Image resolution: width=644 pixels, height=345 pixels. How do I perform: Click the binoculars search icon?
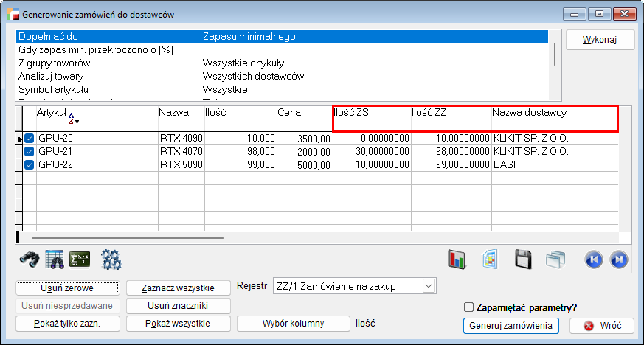pos(29,259)
